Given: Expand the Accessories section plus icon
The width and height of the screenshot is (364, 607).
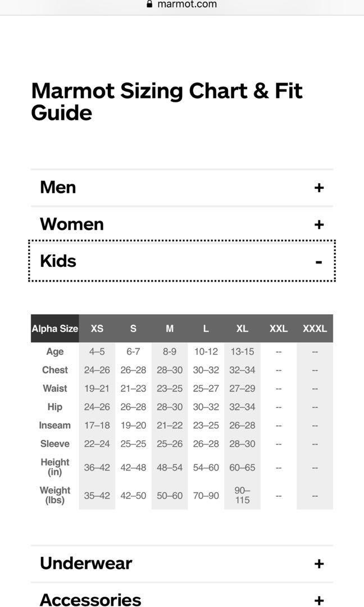Looking at the screenshot, I should click(319, 600).
